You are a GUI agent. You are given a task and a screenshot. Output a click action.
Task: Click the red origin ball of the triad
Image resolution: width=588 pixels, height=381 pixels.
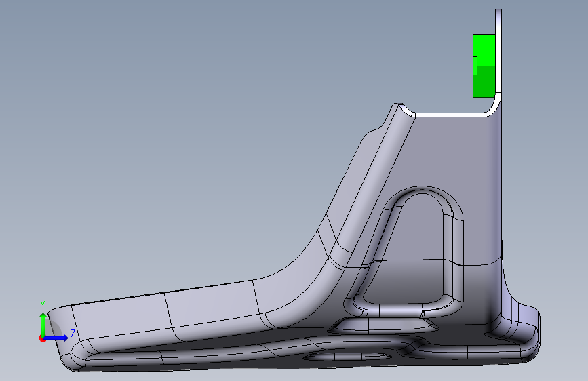coord(42,338)
